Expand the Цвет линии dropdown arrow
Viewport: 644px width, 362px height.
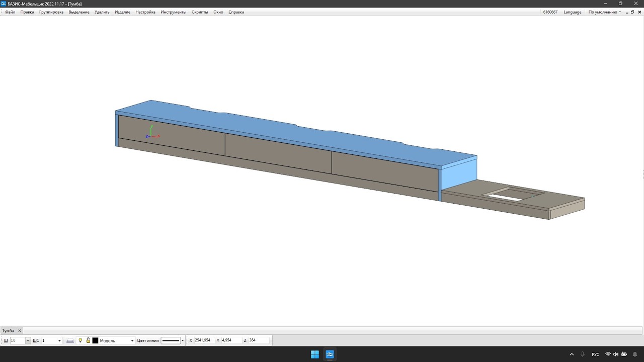click(x=183, y=341)
